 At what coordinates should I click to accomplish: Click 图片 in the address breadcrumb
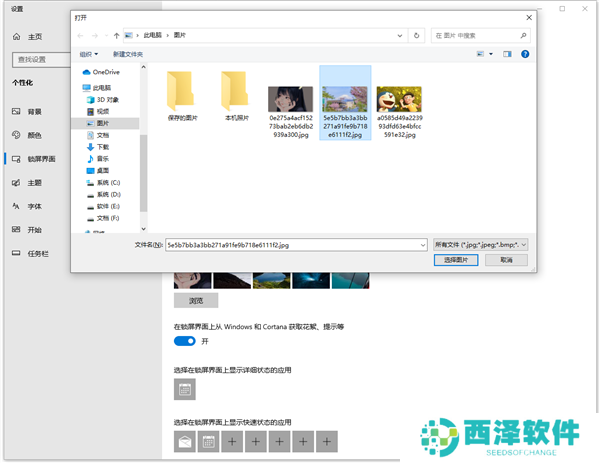(x=179, y=35)
